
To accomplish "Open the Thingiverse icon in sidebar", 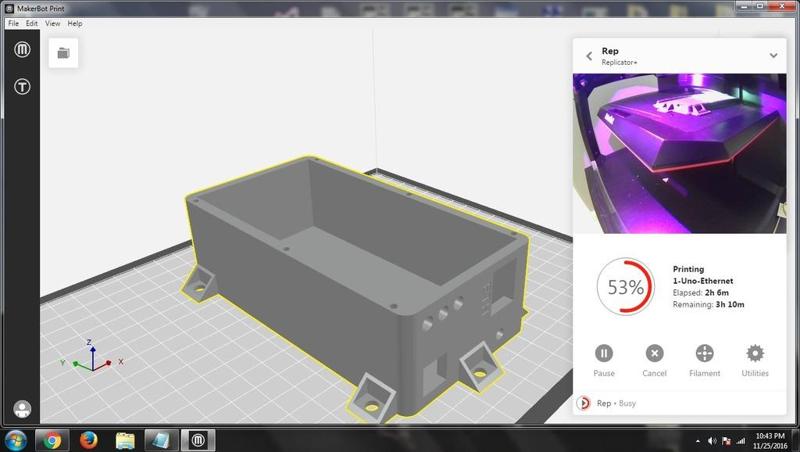I will coord(21,87).
